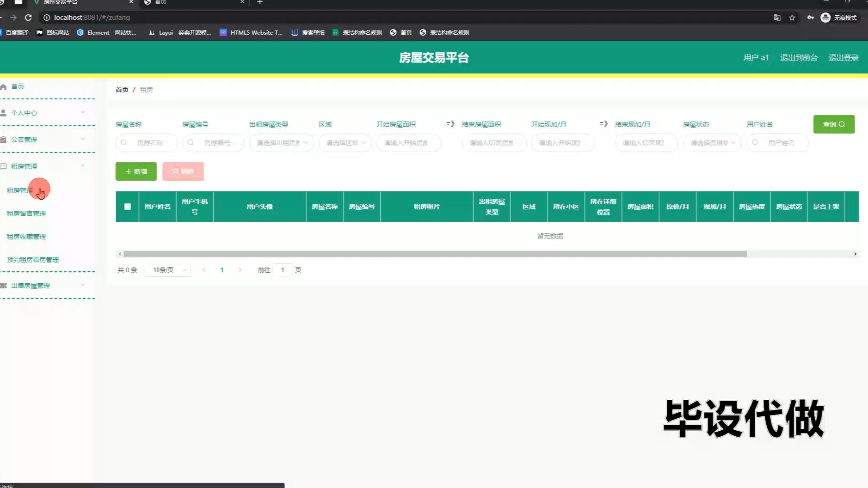The image size is (868, 488).
Task: Click page number 1 in pagination
Action: pos(222,270)
